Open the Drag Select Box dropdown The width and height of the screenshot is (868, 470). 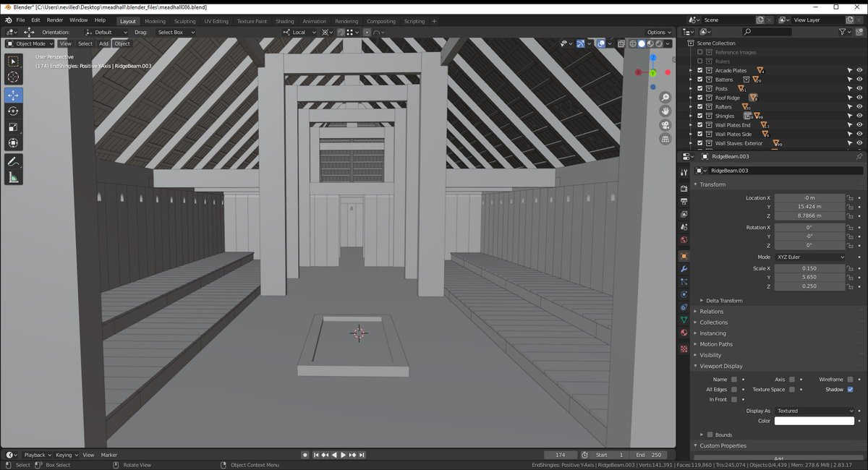point(176,32)
